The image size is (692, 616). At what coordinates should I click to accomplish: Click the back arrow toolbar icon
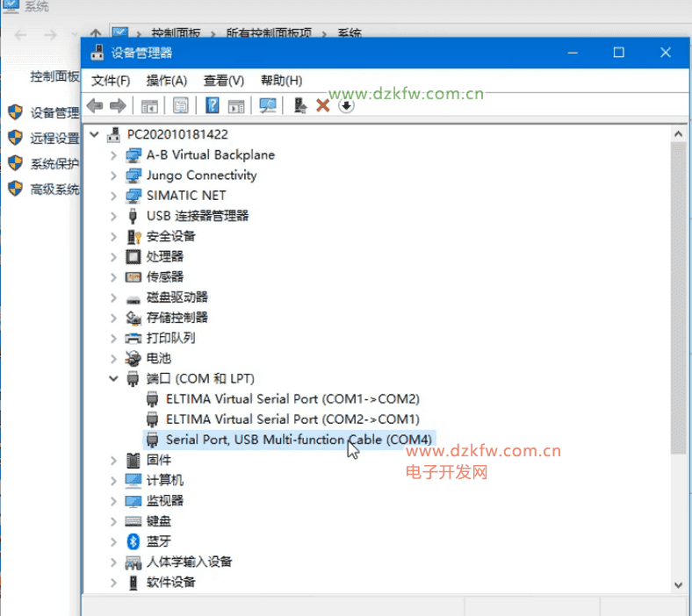point(95,106)
